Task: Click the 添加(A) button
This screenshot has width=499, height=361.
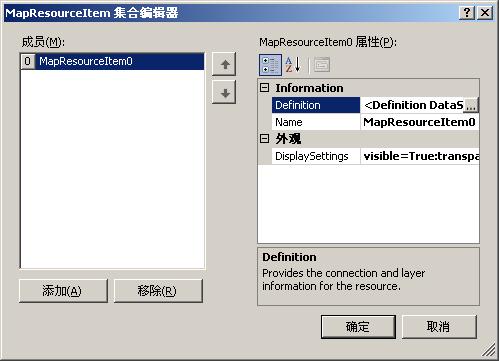Action: [63, 291]
